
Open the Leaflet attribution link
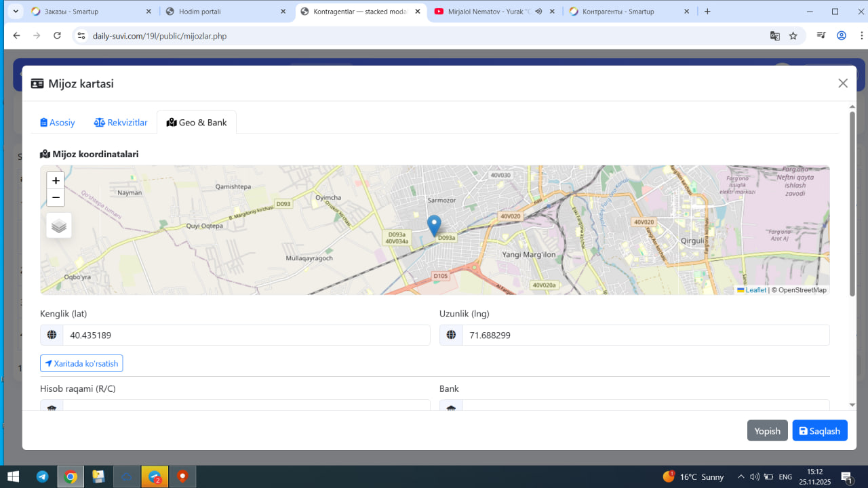click(x=755, y=290)
